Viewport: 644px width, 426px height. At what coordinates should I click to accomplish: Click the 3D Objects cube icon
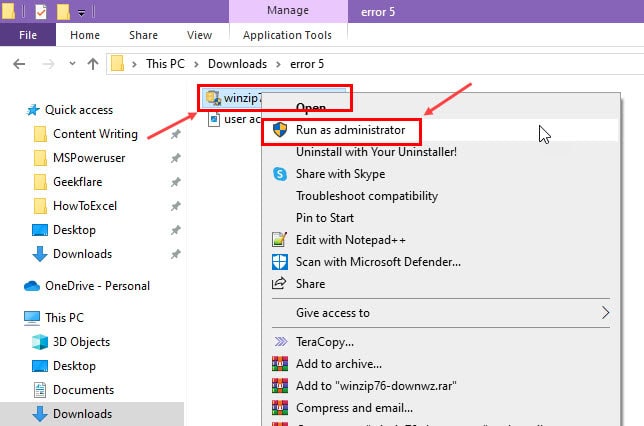coord(40,342)
